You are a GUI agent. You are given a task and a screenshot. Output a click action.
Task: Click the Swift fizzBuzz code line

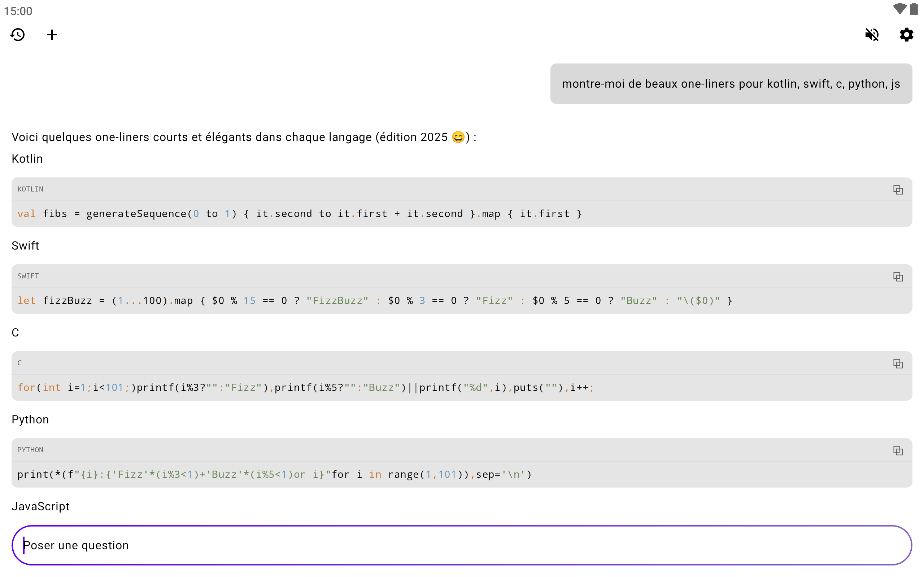(x=374, y=301)
